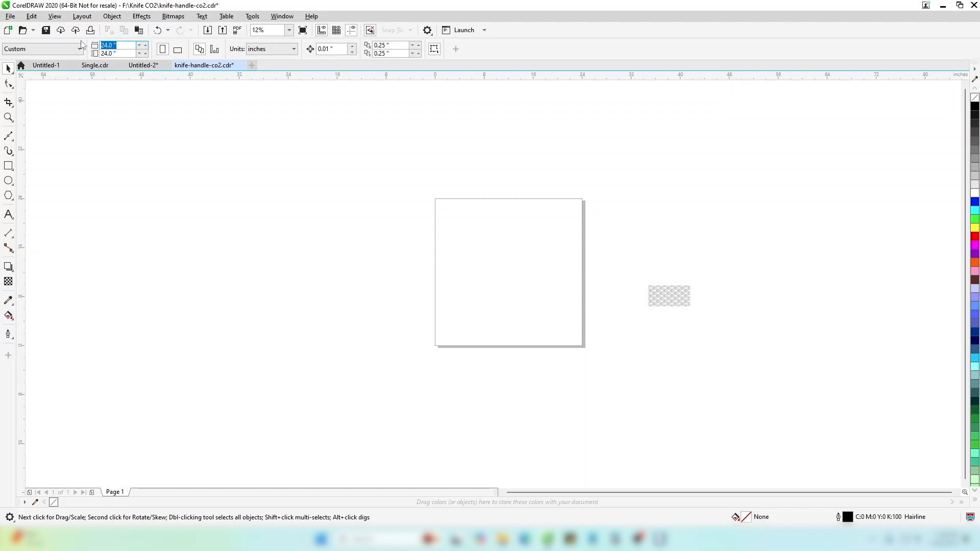Open the Units dropdown
This screenshot has height=551, width=980.
(294, 49)
